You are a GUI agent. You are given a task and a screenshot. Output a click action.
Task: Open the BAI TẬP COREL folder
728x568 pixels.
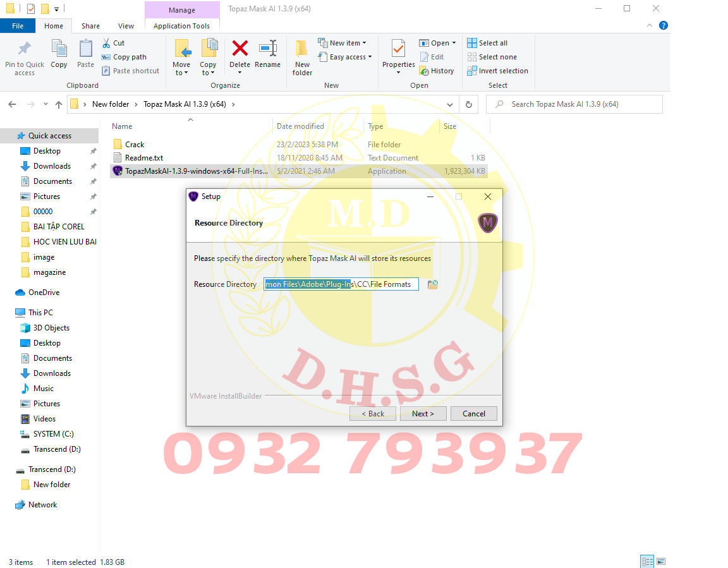pyautogui.click(x=59, y=226)
